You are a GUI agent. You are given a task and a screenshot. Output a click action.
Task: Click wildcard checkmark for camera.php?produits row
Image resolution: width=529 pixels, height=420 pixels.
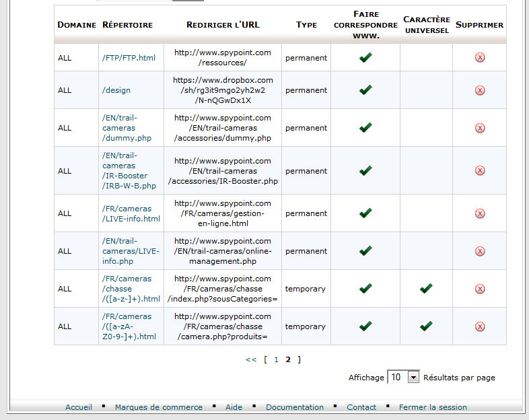point(426,326)
